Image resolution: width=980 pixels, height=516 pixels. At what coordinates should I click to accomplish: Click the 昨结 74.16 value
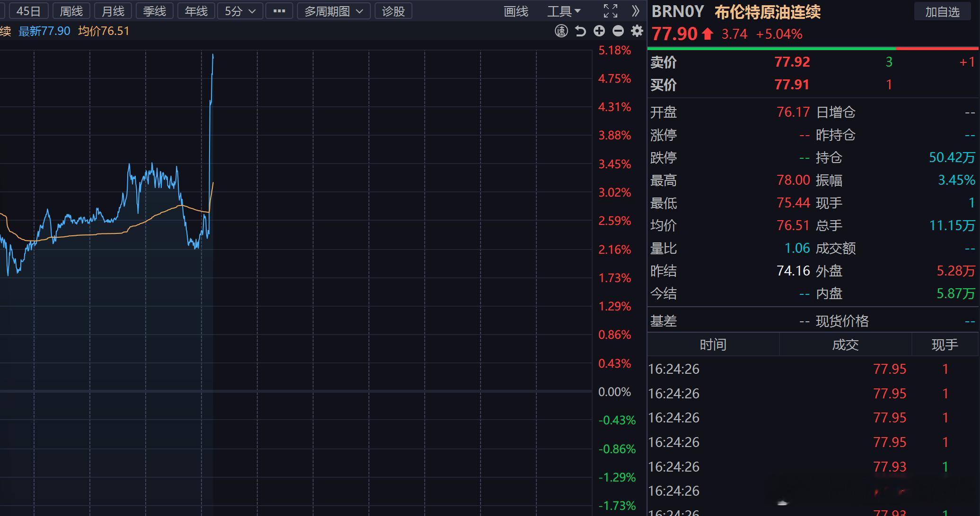pyautogui.click(x=793, y=271)
